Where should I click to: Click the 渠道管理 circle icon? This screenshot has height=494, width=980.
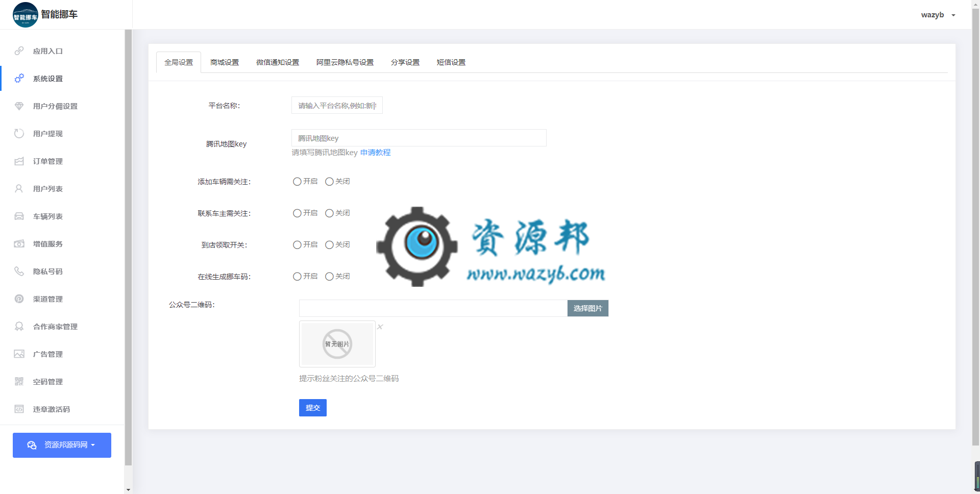[x=19, y=299]
